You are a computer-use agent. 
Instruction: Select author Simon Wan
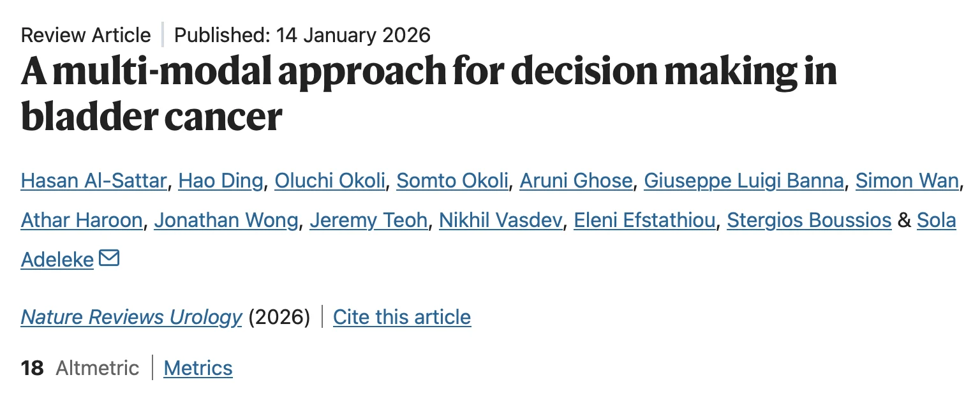(x=907, y=181)
